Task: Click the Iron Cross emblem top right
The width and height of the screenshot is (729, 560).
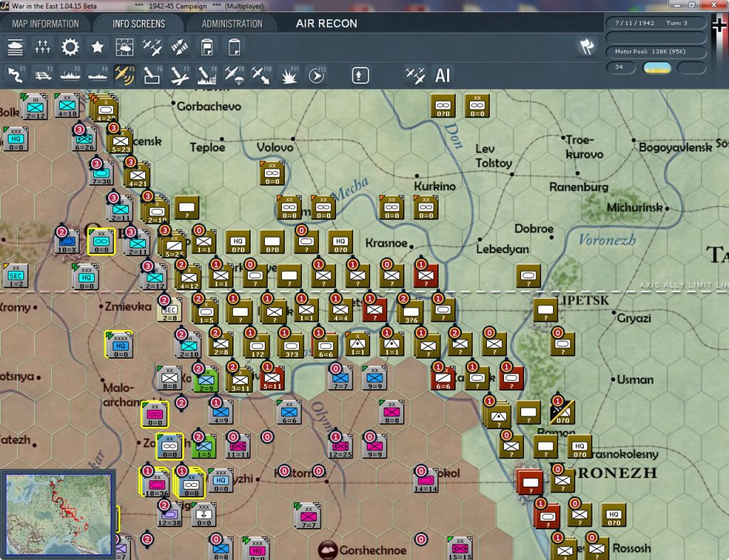Action: pyautogui.click(x=720, y=24)
